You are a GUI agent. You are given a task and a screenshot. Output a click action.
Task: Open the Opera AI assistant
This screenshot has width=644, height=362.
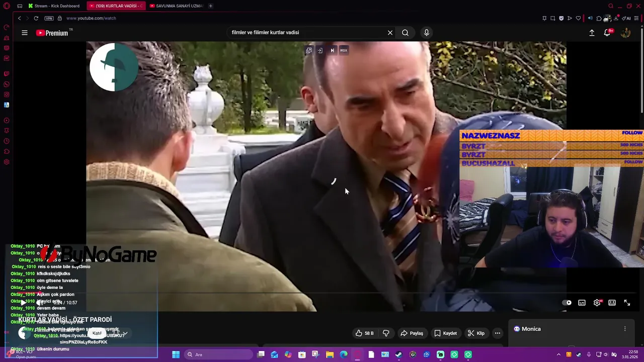(626, 18)
